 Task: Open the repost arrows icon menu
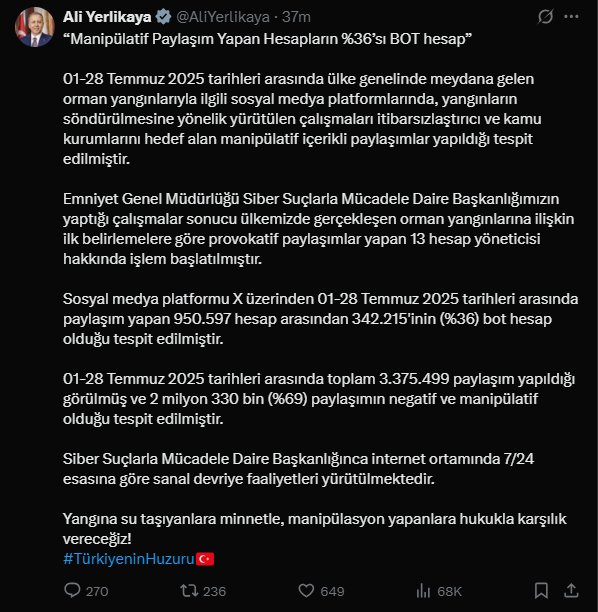click(x=189, y=591)
